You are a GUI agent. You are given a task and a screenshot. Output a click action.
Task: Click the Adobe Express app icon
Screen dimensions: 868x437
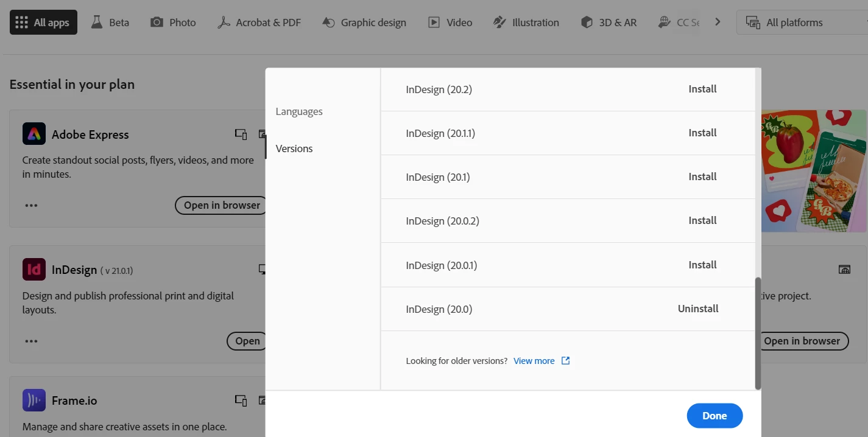34,134
